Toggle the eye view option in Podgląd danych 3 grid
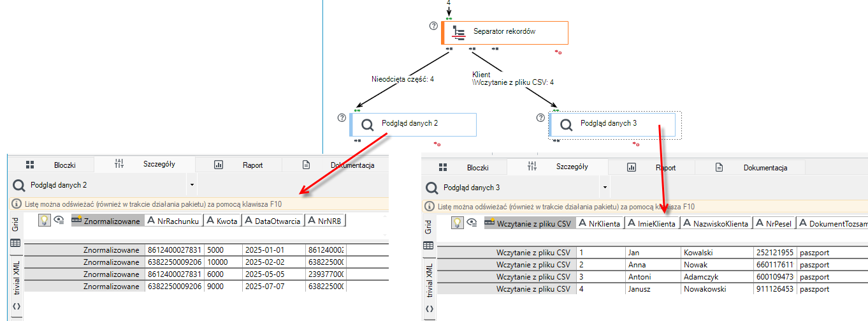Viewport: 868px width, 321px height. coord(473,223)
